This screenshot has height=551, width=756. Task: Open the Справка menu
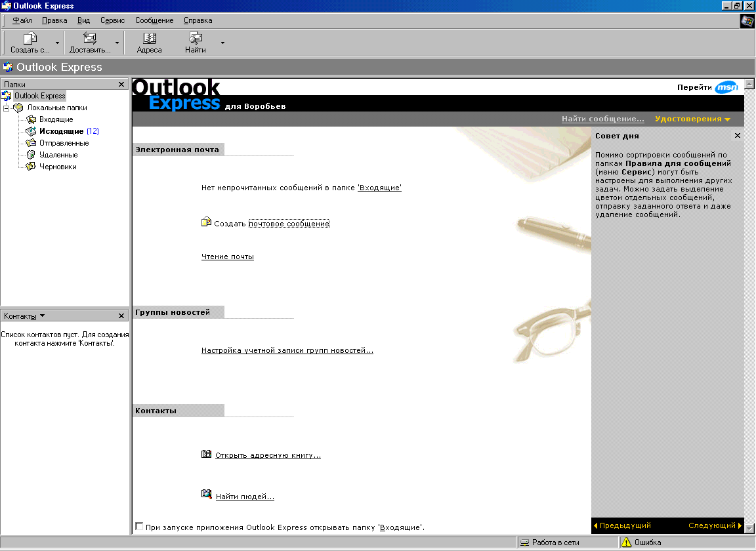coord(198,21)
